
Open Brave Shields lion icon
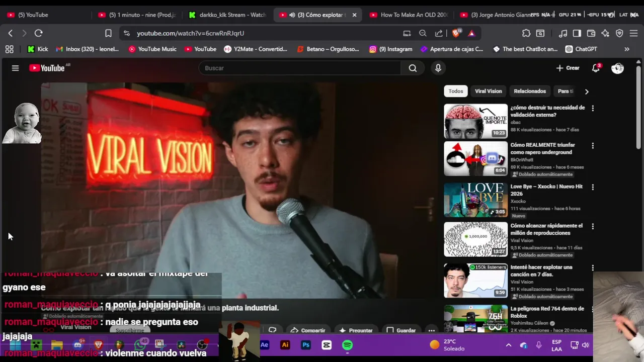click(456, 33)
